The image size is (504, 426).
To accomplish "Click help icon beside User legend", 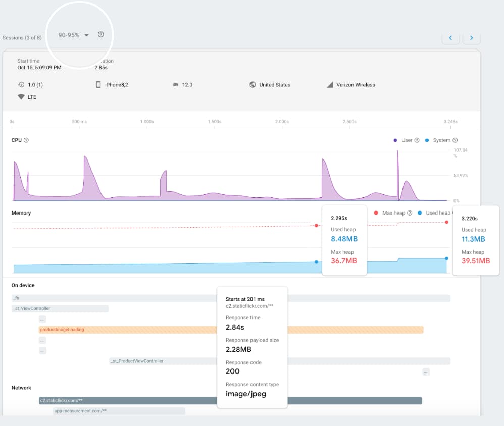I will click(417, 140).
